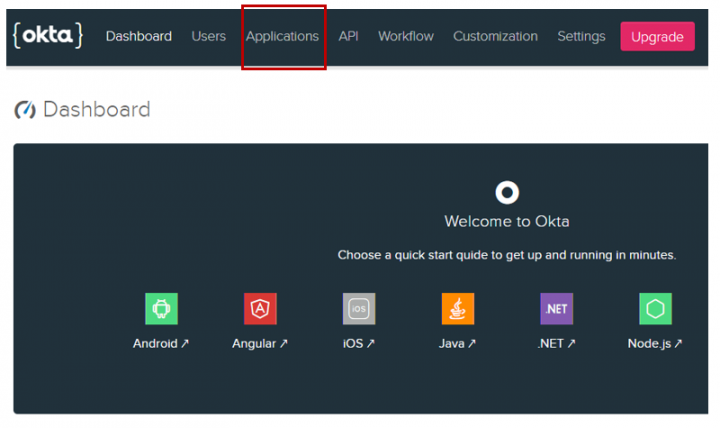This screenshot has width=720, height=428.
Task: Select the green Android robot icon
Action: pos(161,309)
